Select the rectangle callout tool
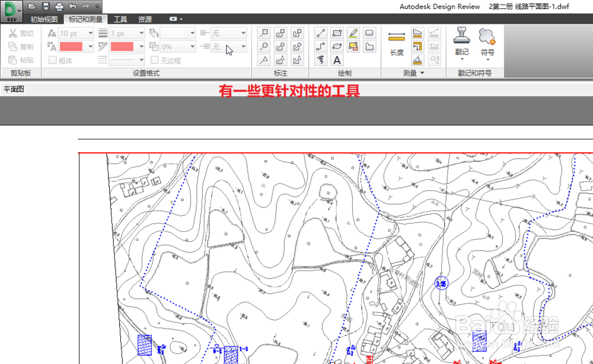Screen dimensions: 593x364 coord(264,33)
